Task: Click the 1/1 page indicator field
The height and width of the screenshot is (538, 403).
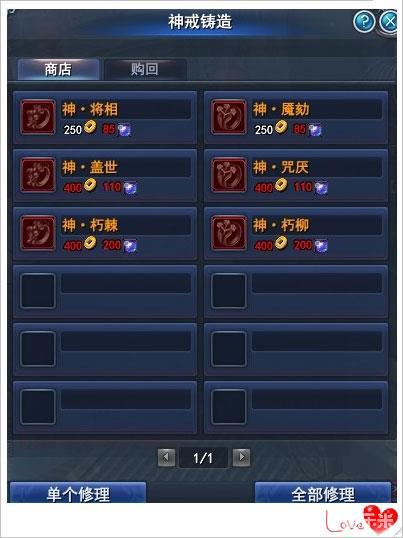Action: pyautogui.click(x=203, y=458)
